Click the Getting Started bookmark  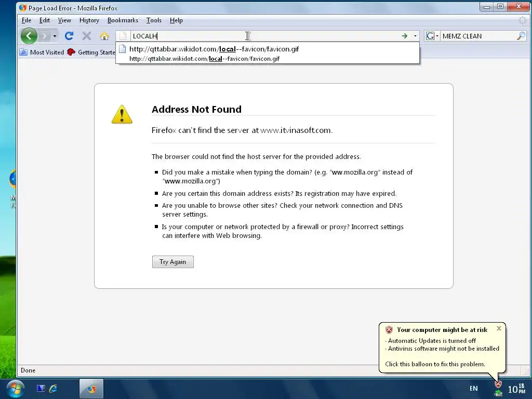(x=91, y=52)
